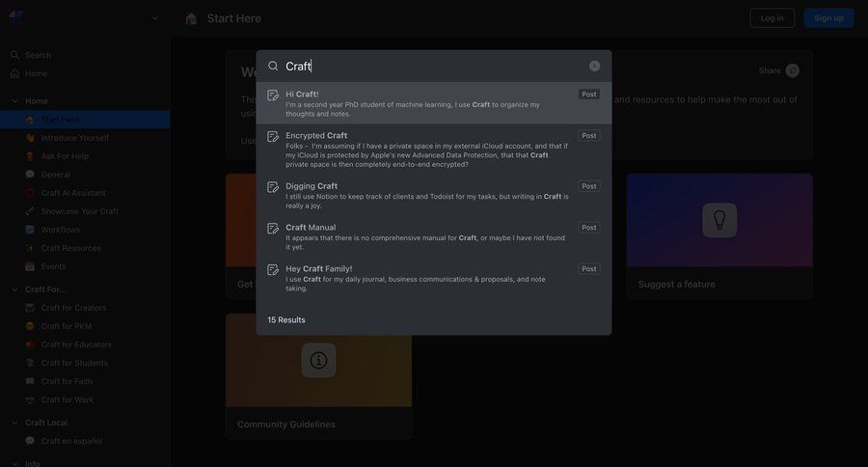Open Craft for Work space
The image size is (868, 467).
(x=85, y=399)
